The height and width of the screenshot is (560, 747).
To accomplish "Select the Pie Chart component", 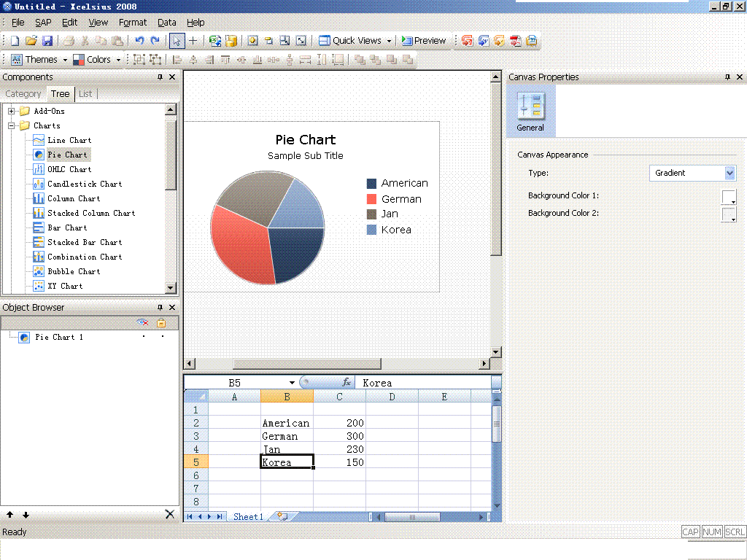I will 68,155.
